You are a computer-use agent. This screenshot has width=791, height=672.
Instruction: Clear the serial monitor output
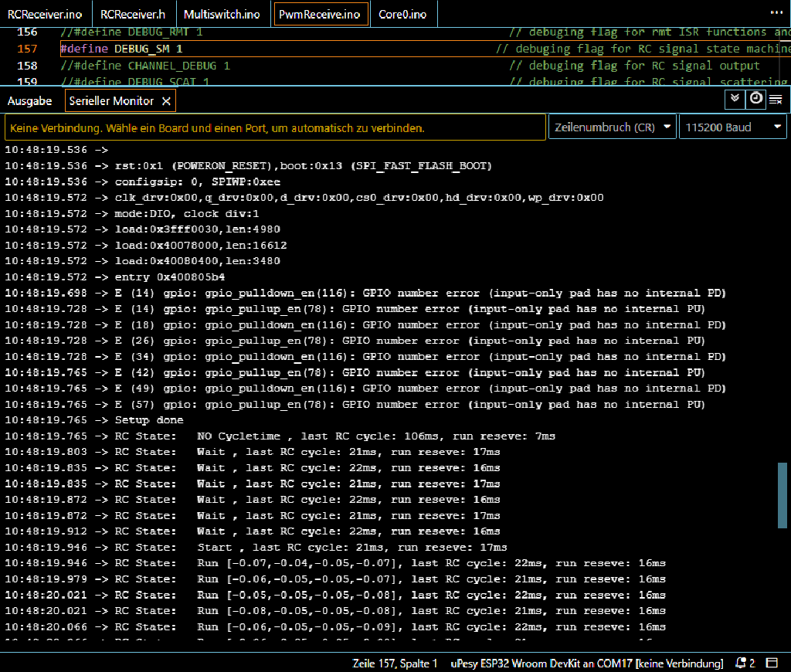pos(776,99)
